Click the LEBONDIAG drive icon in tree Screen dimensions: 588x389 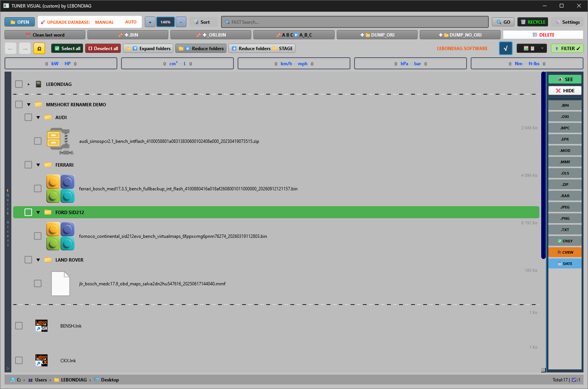(x=39, y=84)
